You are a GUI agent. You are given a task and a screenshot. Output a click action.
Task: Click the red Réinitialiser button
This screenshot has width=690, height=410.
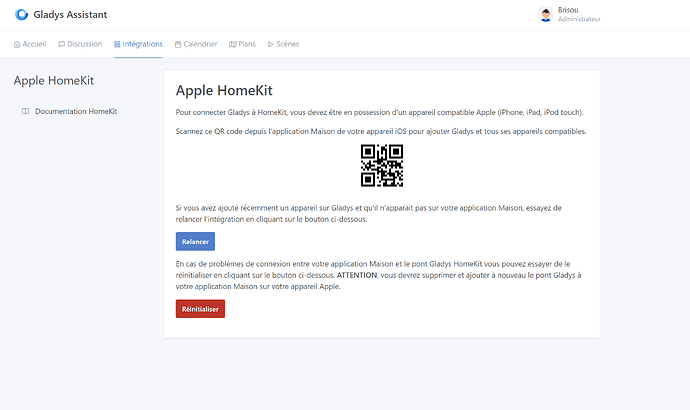click(200, 309)
